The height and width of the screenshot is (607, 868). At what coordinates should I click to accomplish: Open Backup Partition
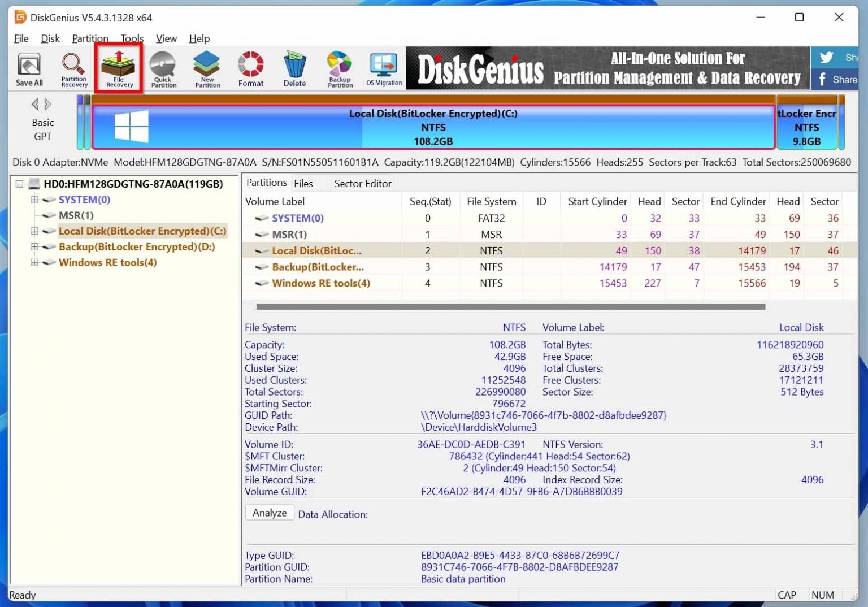click(339, 68)
